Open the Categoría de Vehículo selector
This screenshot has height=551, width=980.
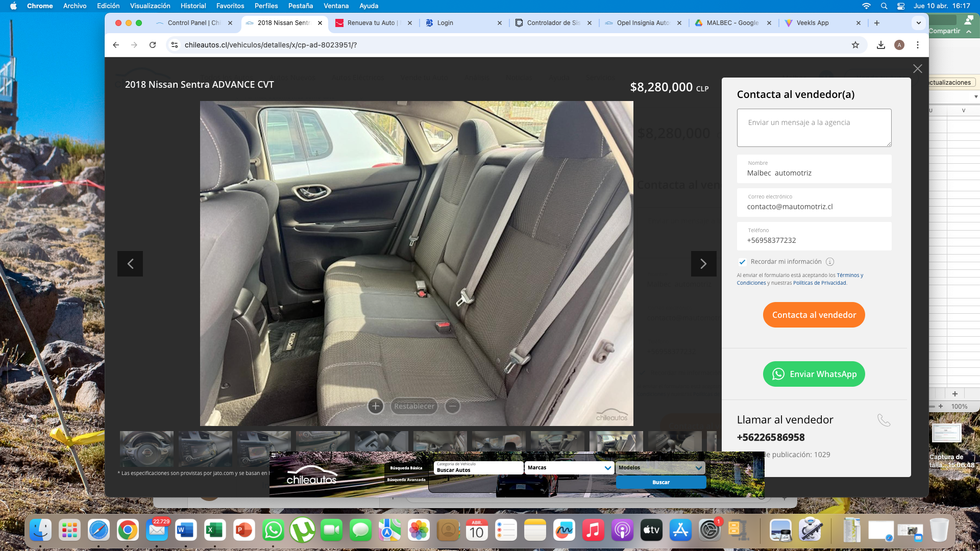point(478,468)
